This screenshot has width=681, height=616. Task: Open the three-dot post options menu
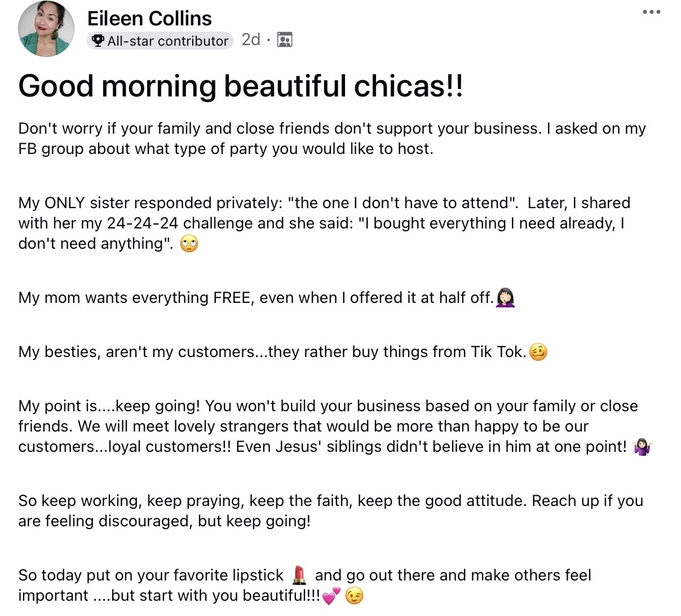point(651,12)
